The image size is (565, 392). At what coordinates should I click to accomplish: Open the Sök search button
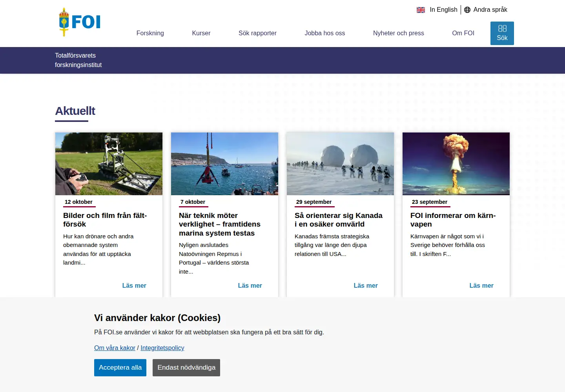pyautogui.click(x=502, y=33)
